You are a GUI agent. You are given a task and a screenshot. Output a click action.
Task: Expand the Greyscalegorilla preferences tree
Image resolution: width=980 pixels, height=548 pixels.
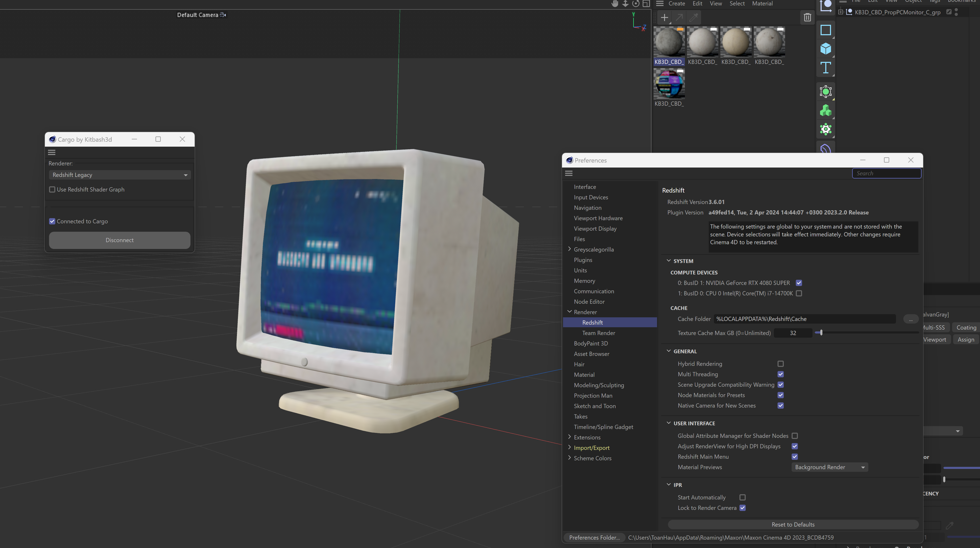(x=570, y=249)
